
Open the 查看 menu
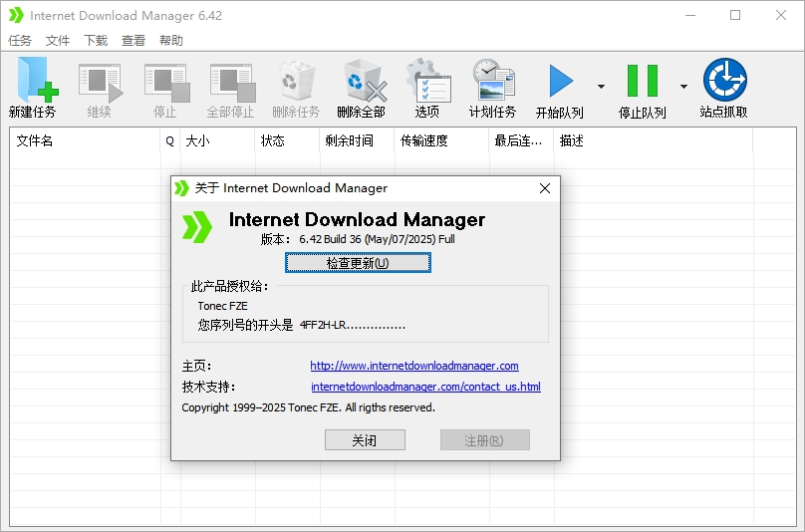[x=134, y=41]
